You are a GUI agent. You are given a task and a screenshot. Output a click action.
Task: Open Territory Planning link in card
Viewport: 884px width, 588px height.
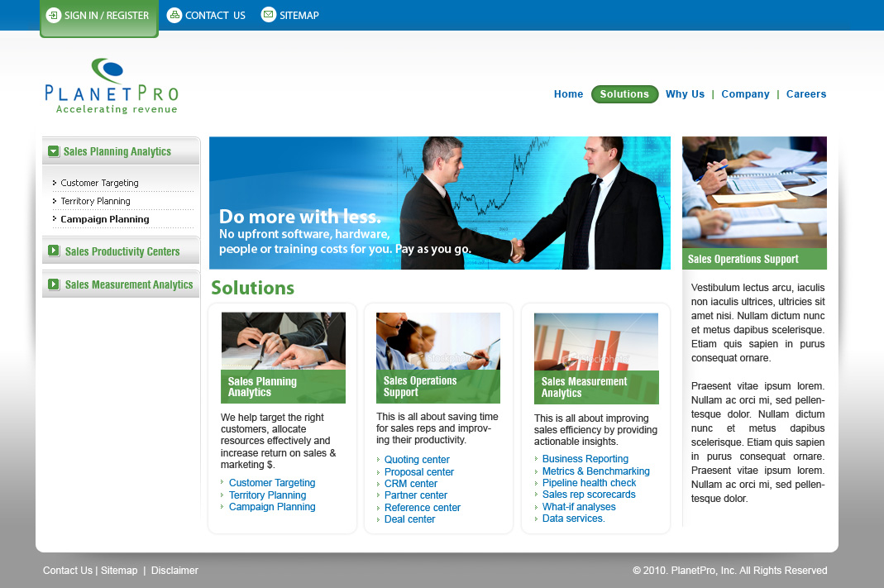tap(267, 495)
